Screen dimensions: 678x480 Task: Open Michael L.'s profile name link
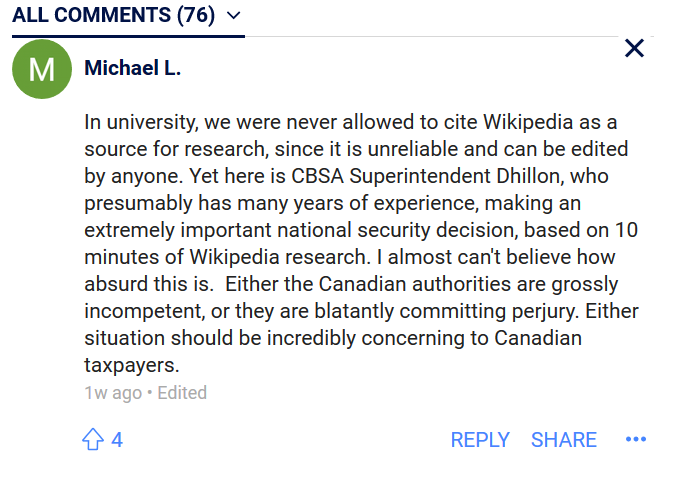pos(132,68)
